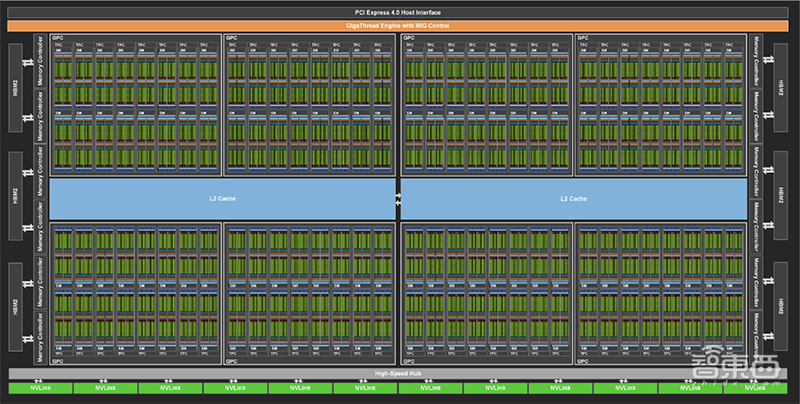
Task: Click the bottom-right HBM2 memory block
Action: 783,305
